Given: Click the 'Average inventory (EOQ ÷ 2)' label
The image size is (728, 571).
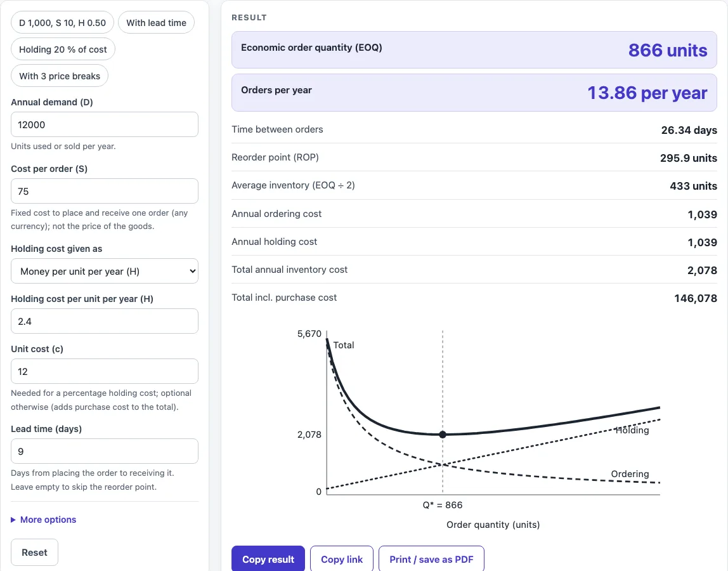Looking at the screenshot, I should pyautogui.click(x=293, y=185).
